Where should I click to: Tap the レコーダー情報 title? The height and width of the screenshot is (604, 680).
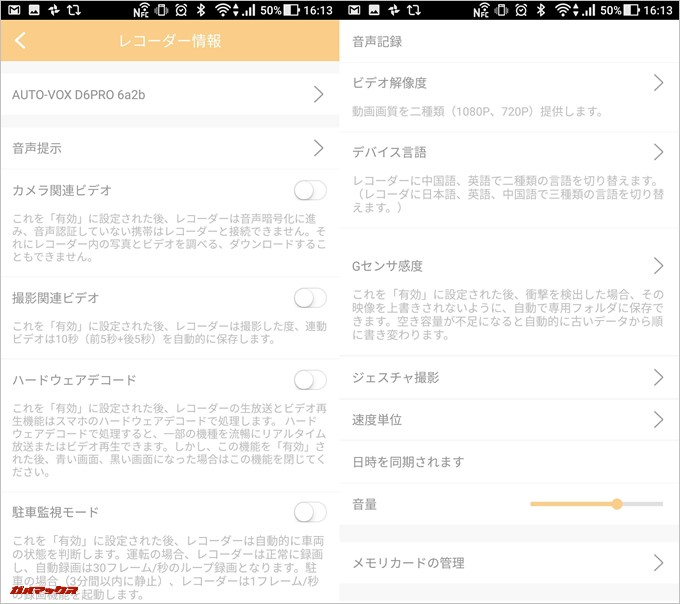coord(170,41)
